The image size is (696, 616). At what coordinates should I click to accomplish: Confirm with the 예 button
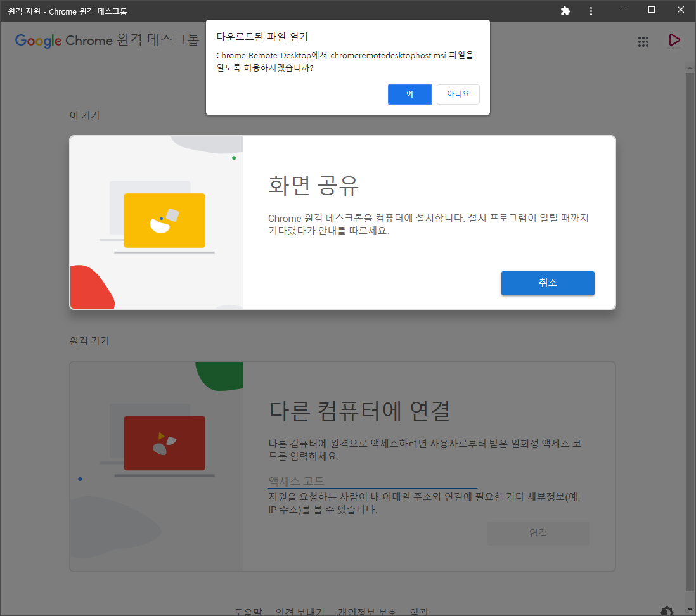(409, 94)
